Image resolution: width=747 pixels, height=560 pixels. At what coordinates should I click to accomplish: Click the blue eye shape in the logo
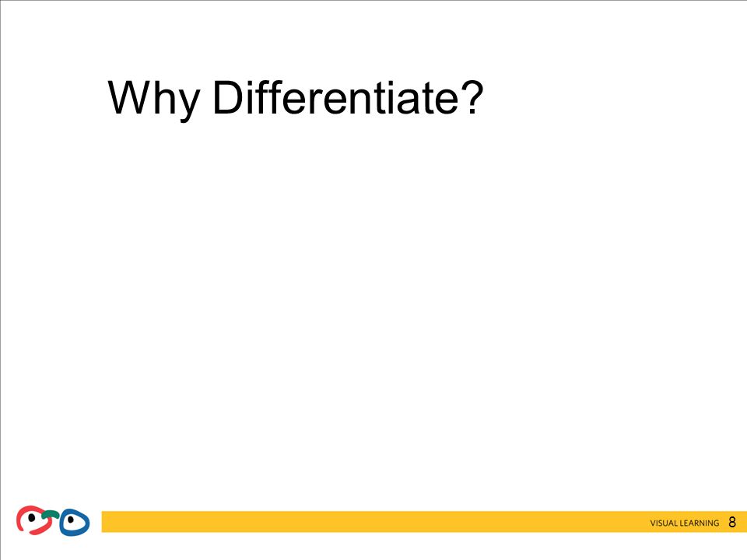[x=75, y=522]
